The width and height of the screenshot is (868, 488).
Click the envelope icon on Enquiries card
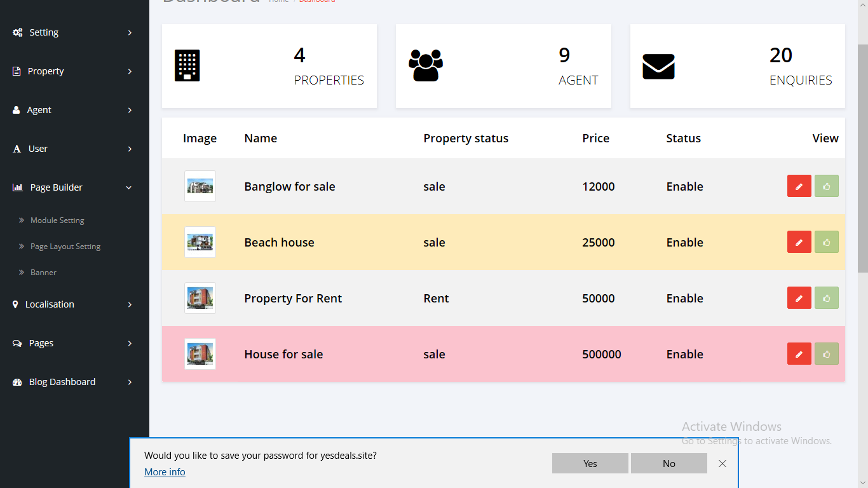click(658, 66)
